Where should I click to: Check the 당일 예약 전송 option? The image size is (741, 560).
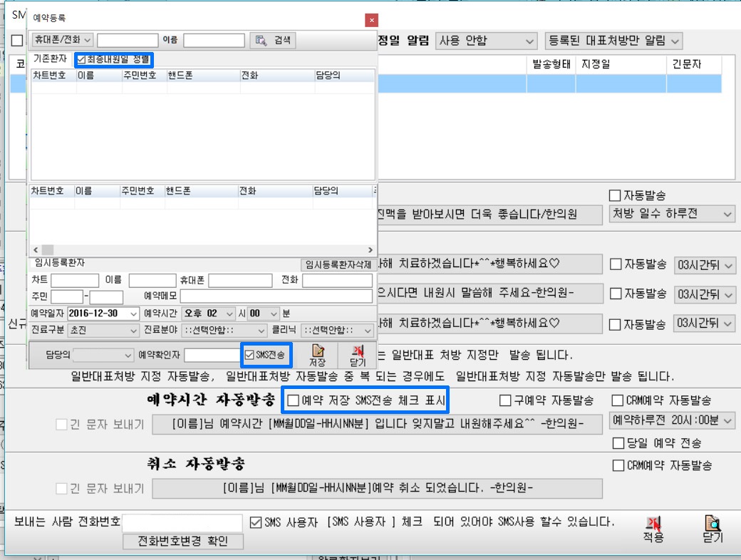(618, 443)
